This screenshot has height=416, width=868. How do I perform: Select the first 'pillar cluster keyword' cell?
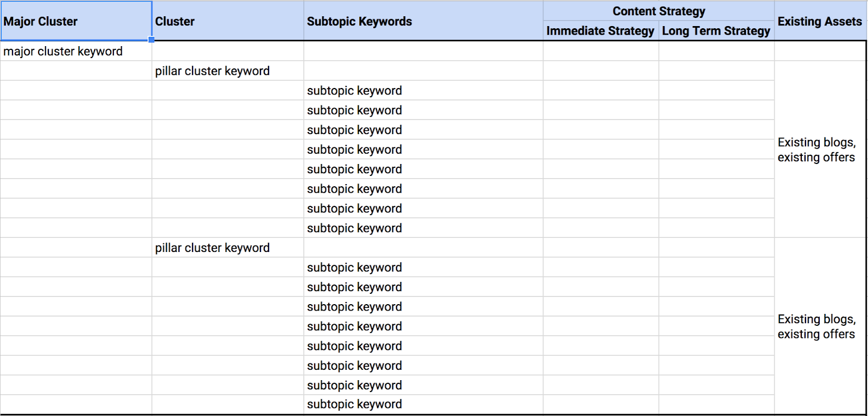pyautogui.click(x=227, y=71)
